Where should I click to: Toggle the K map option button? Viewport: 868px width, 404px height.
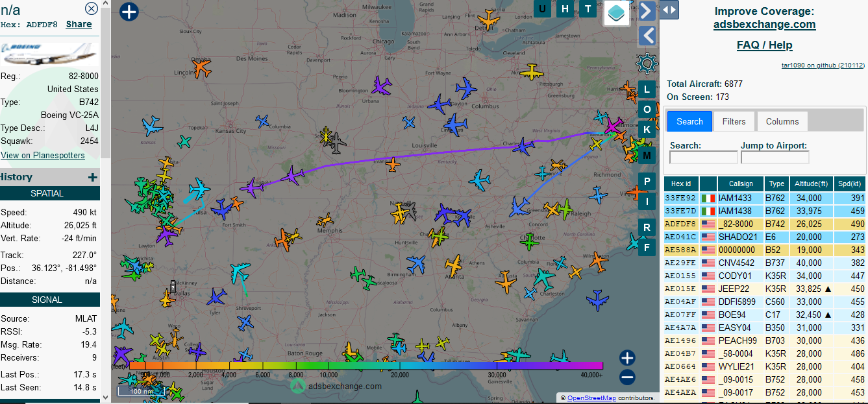click(647, 130)
